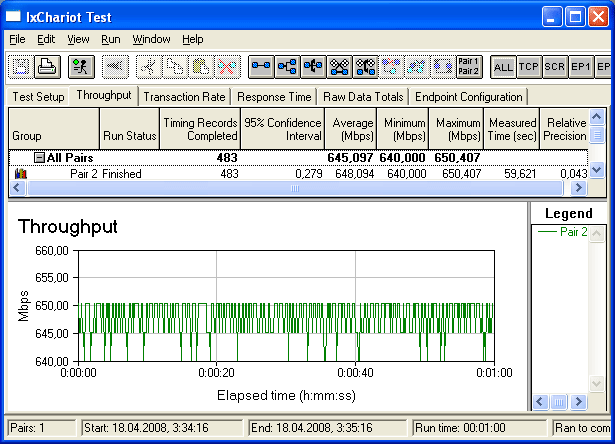615x444 pixels.
Task: Click the table's vertical scrollbar down arrow
Action: tap(597, 170)
